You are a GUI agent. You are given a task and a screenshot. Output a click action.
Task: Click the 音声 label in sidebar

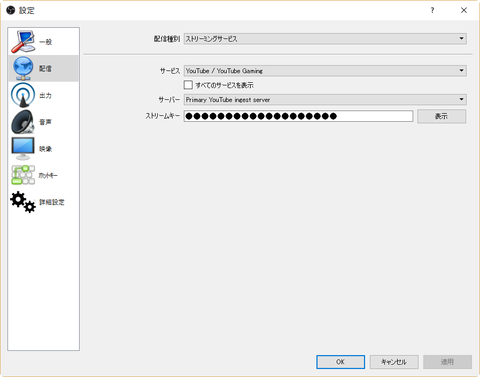46,122
